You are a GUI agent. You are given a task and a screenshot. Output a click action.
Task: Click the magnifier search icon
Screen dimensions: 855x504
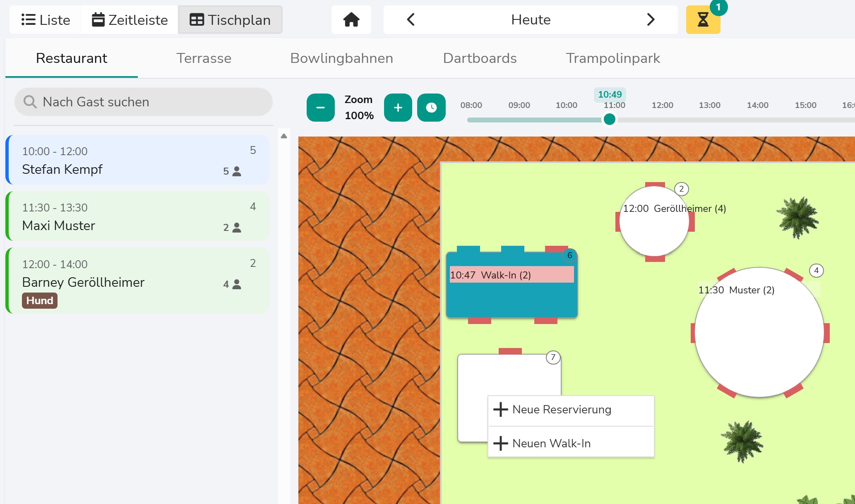coord(30,102)
